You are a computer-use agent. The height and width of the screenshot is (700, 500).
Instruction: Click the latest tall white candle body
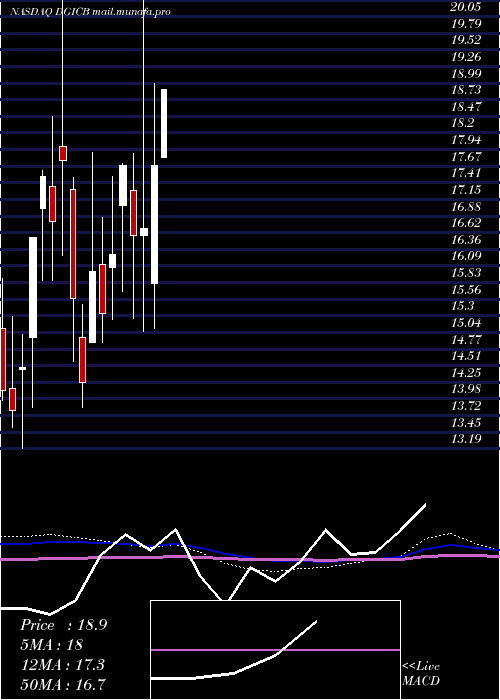pos(164,123)
